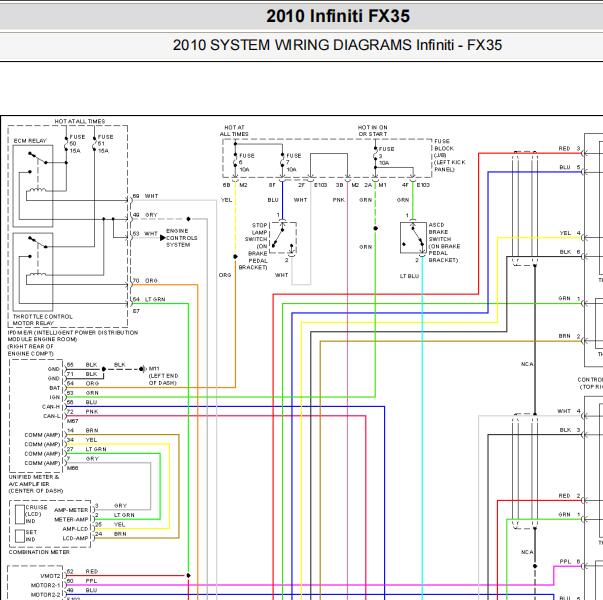
Task: Click the "50 PPL" terminal label
Action: click(82, 581)
